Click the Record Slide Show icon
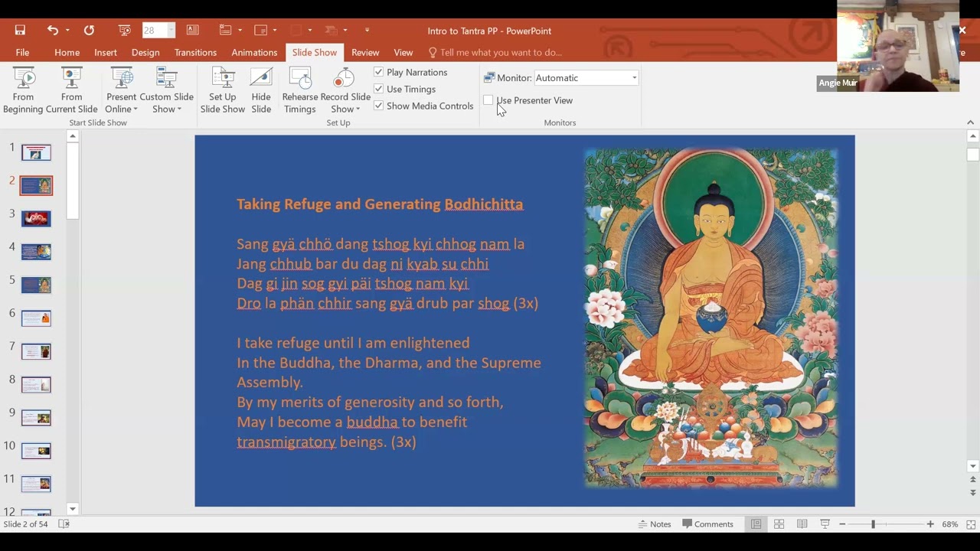 pos(345,79)
